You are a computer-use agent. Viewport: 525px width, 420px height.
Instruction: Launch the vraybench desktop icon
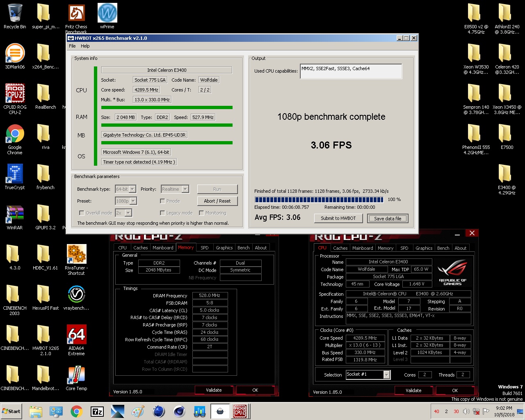(x=76, y=297)
